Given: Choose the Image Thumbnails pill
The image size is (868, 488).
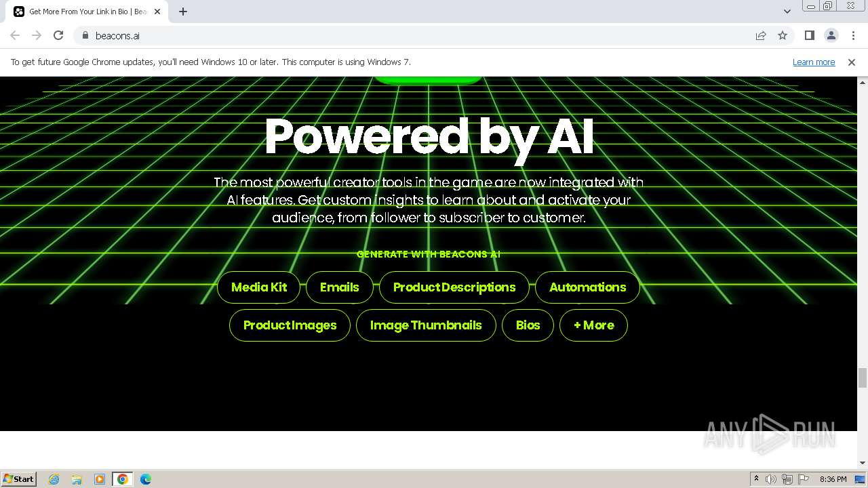Looking at the screenshot, I should click(426, 325).
